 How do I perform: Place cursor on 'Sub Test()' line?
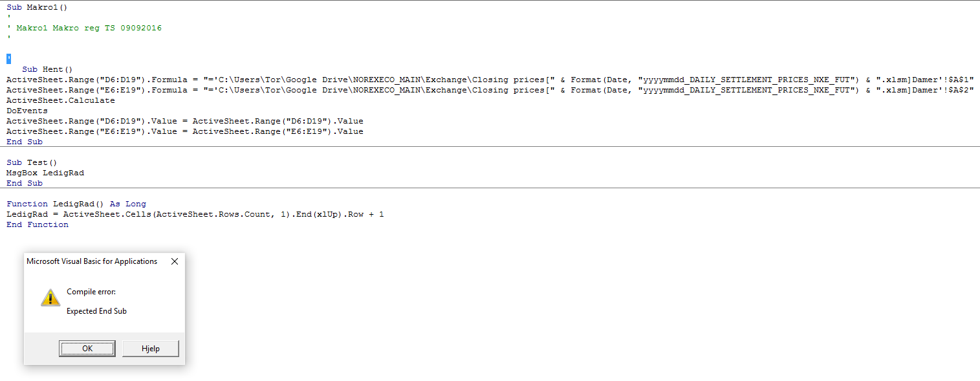[32, 162]
